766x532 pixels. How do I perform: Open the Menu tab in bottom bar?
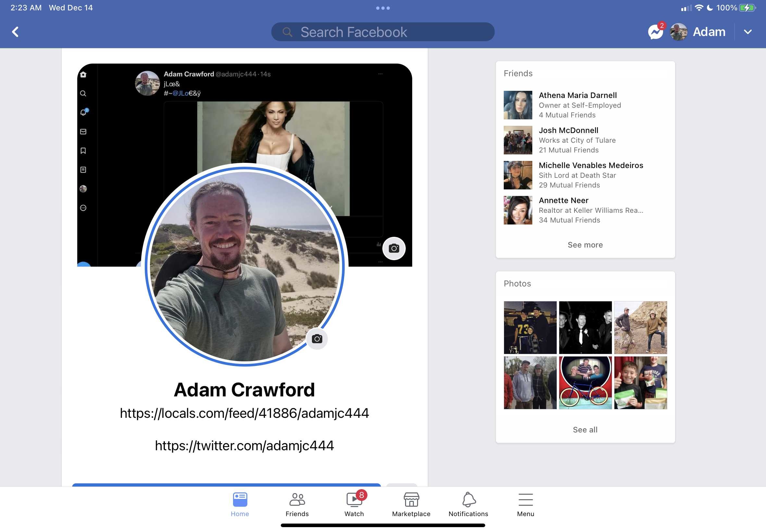tap(525, 504)
